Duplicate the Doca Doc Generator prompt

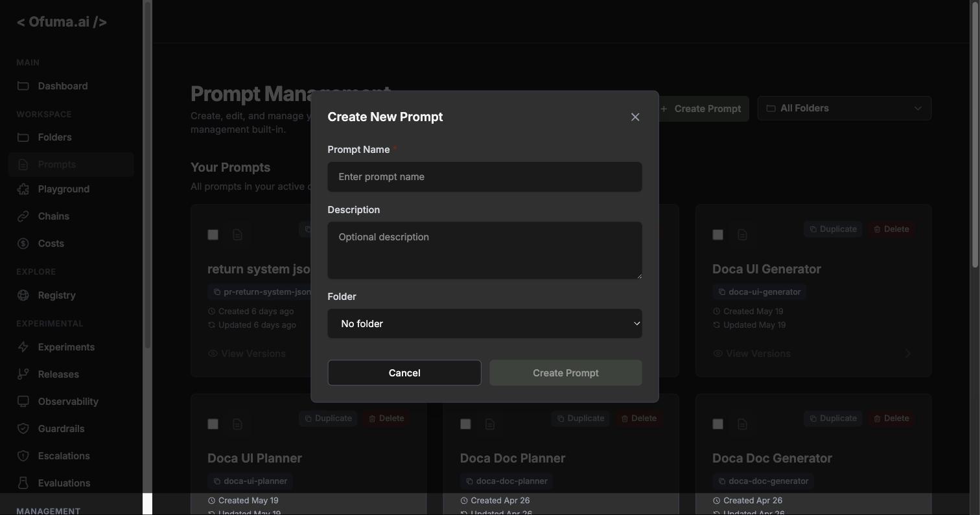pyautogui.click(x=833, y=418)
